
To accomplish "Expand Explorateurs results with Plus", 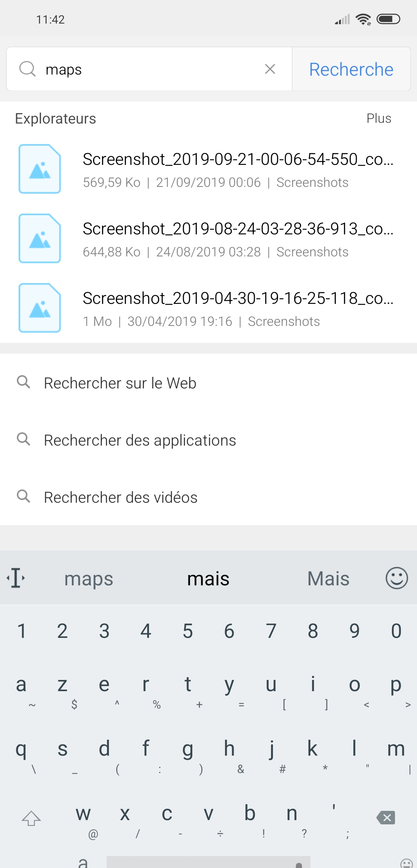I will tap(379, 119).
